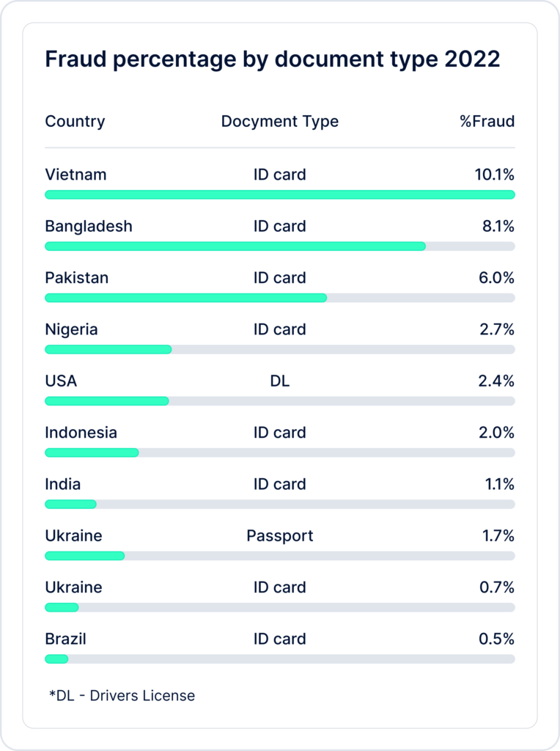Select the Country column header
This screenshot has width=560, height=751.
point(75,122)
